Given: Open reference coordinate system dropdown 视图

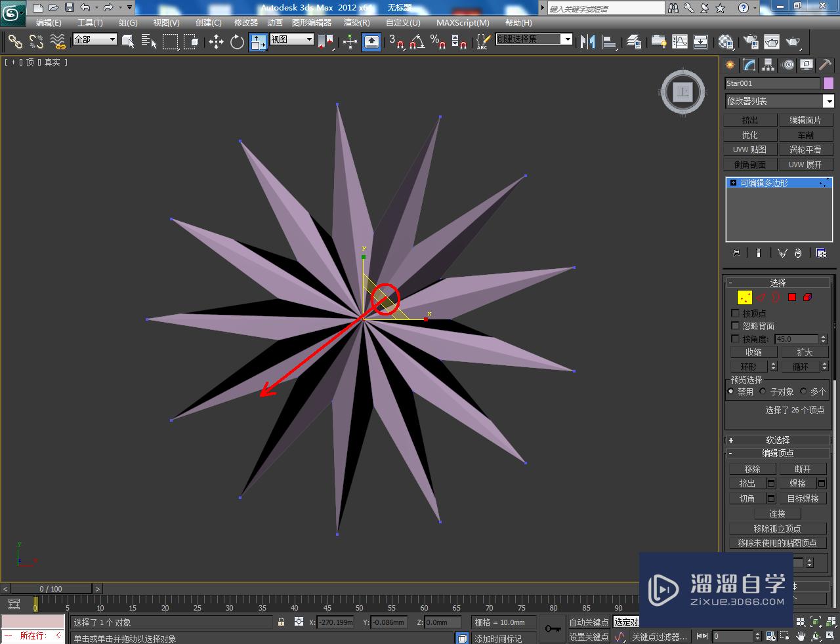Looking at the screenshot, I should click(292, 39).
